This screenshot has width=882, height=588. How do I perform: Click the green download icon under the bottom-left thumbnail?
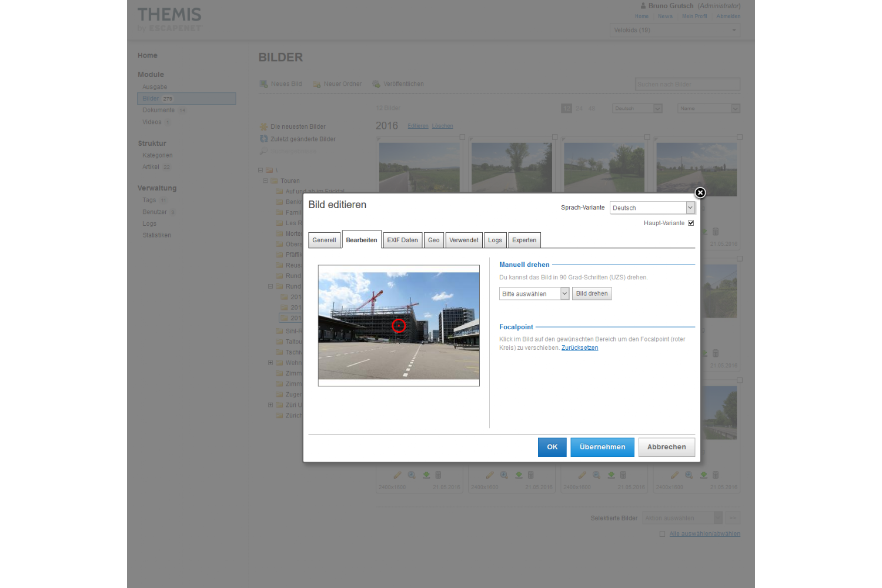pyautogui.click(x=426, y=475)
